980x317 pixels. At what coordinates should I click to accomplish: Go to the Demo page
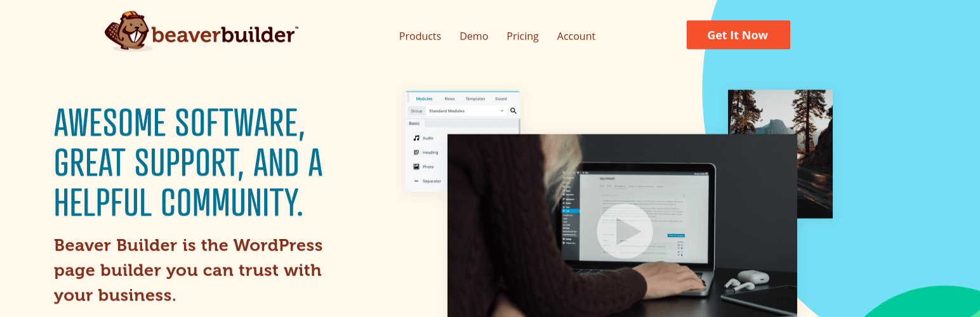[473, 36]
